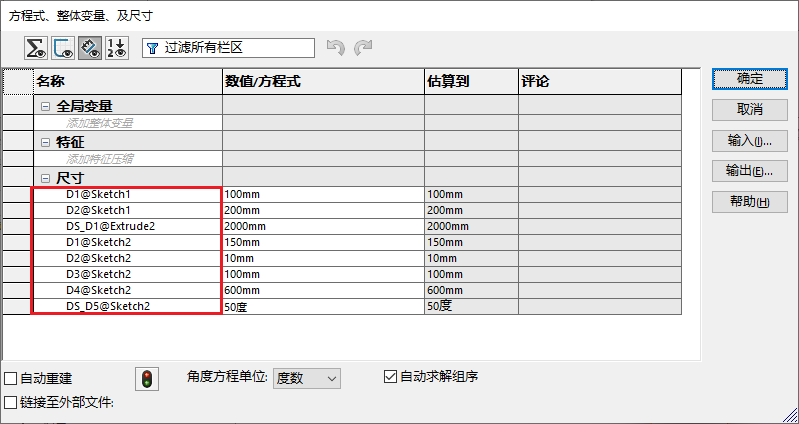
Task: Click D4@Sketch2 value cell 600mm
Action: 324,290
